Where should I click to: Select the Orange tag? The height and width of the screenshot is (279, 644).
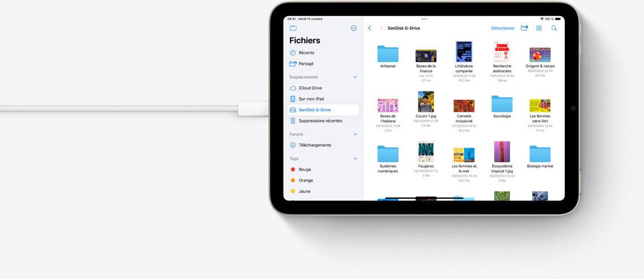tap(306, 181)
